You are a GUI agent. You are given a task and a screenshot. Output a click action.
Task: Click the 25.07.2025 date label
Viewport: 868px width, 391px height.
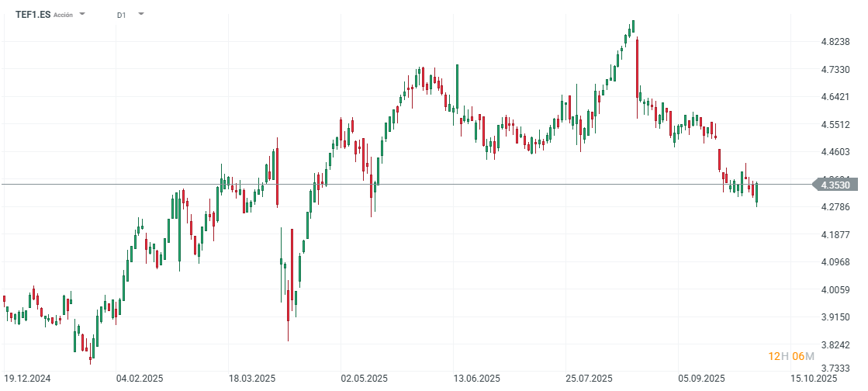(590, 379)
